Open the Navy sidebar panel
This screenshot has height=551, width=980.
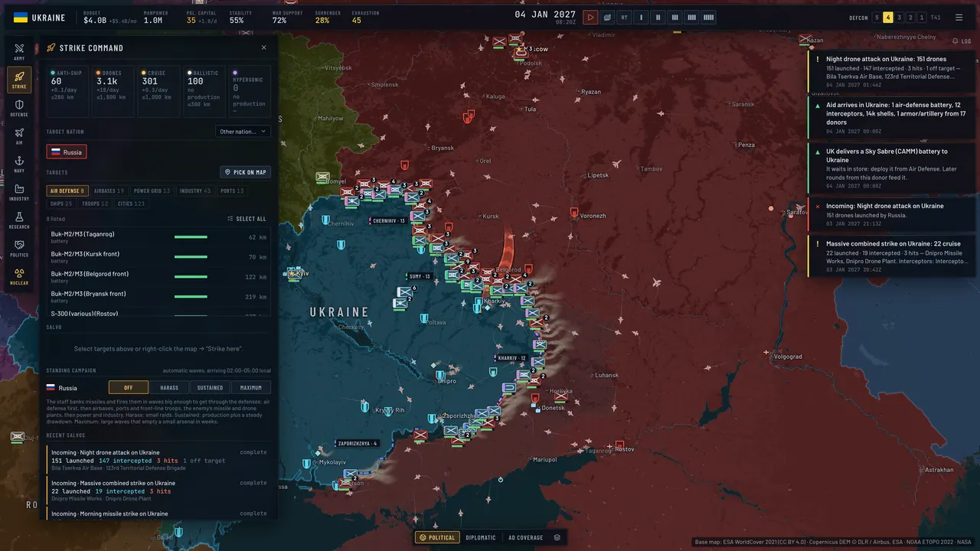(x=19, y=165)
